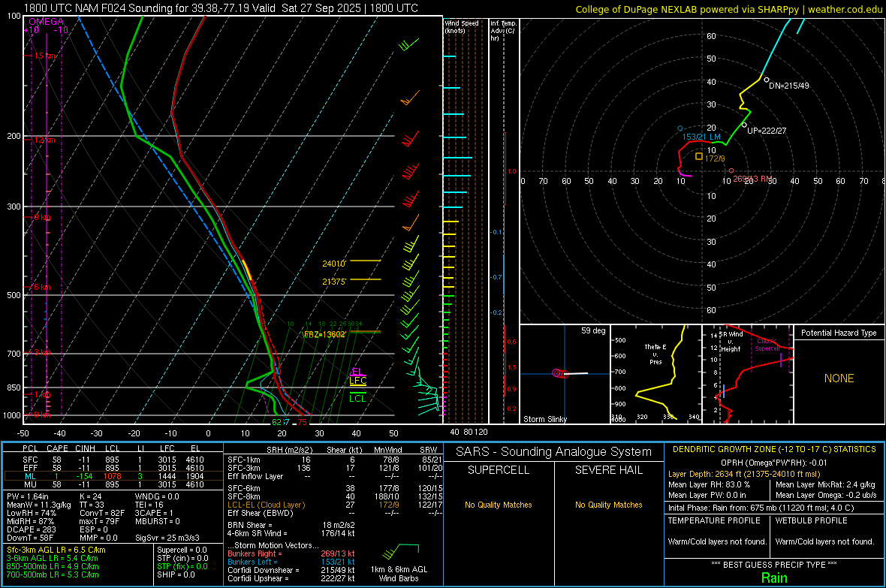Click the Potential Hazard Type header
Viewport: 886px width, 588px height.
pyautogui.click(x=839, y=333)
